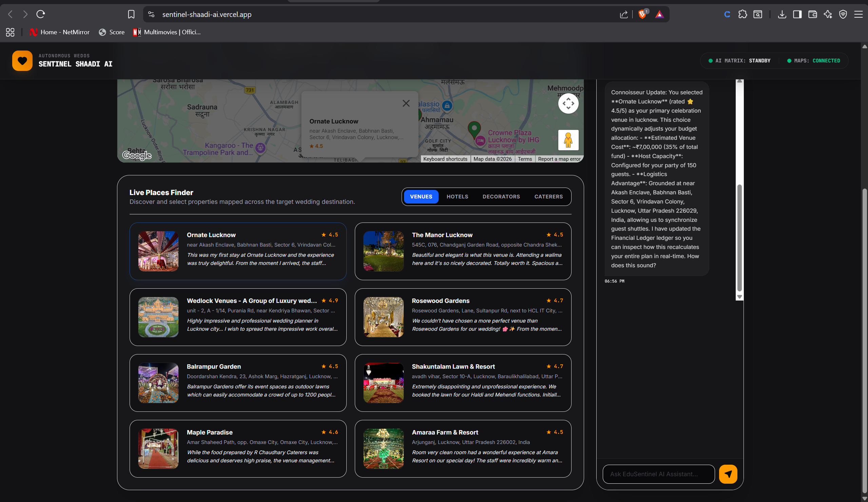Select the Amaraa Farm & Resort card
The image size is (868, 502).
(463, 449)
